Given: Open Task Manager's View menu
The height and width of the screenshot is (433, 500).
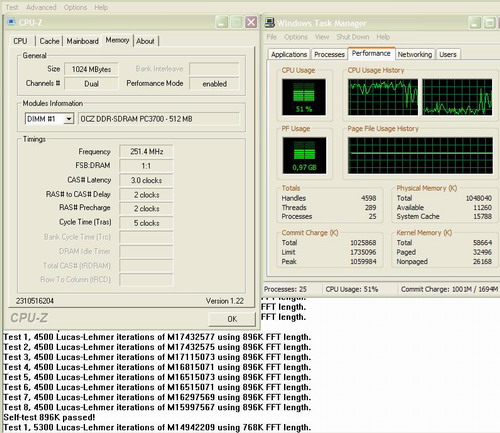Looking at the screenshot, I should pos(322,37).
